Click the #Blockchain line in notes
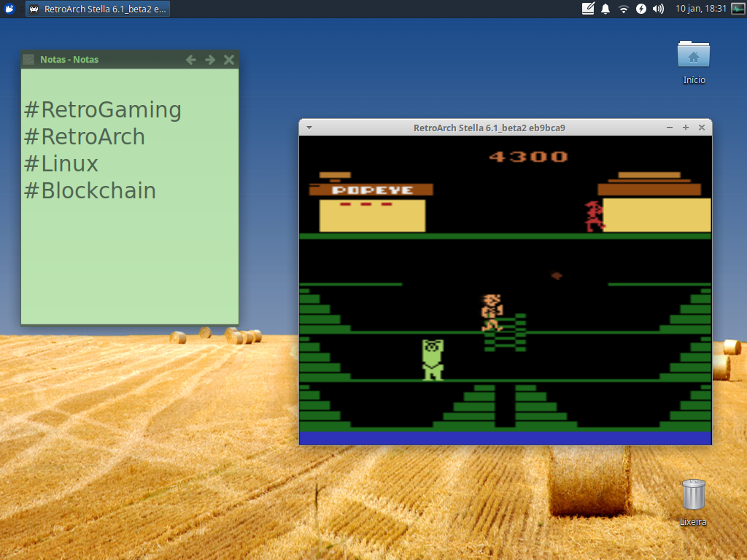747x560 pixels. [x=90, y=191]
